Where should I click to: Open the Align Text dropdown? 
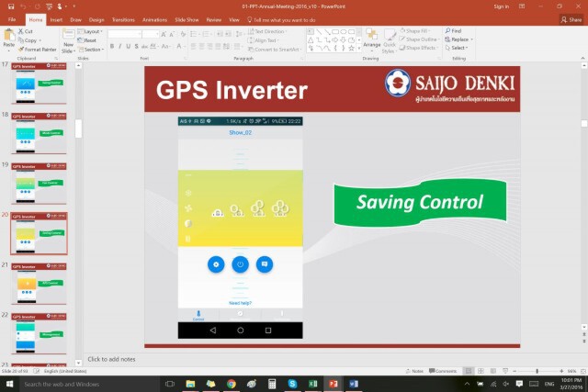264,40
